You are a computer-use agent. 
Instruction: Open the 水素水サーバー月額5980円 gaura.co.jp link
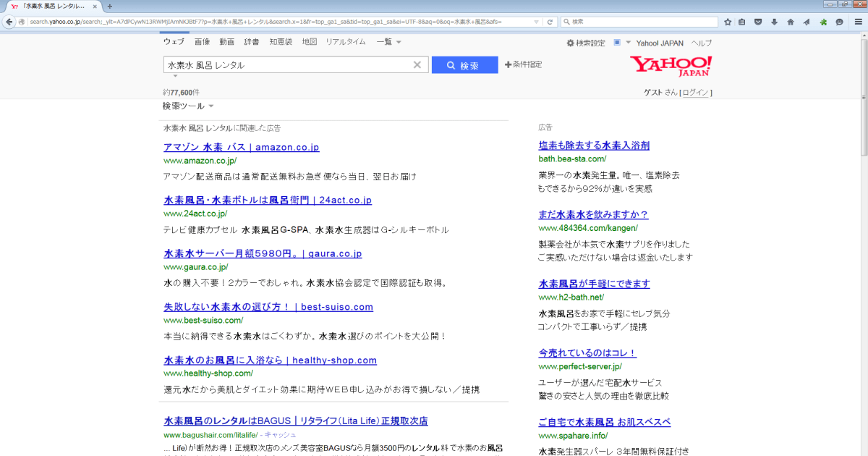click(263, 253)
